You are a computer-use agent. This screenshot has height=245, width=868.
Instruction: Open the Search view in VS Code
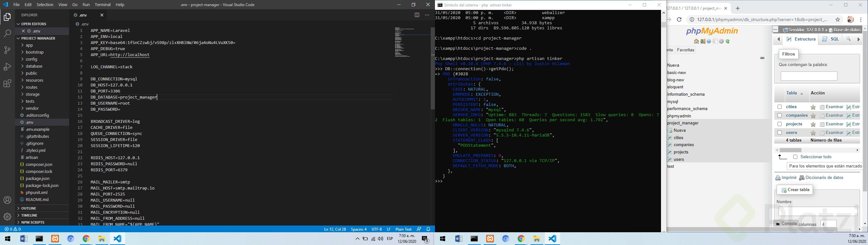[7, 33]
